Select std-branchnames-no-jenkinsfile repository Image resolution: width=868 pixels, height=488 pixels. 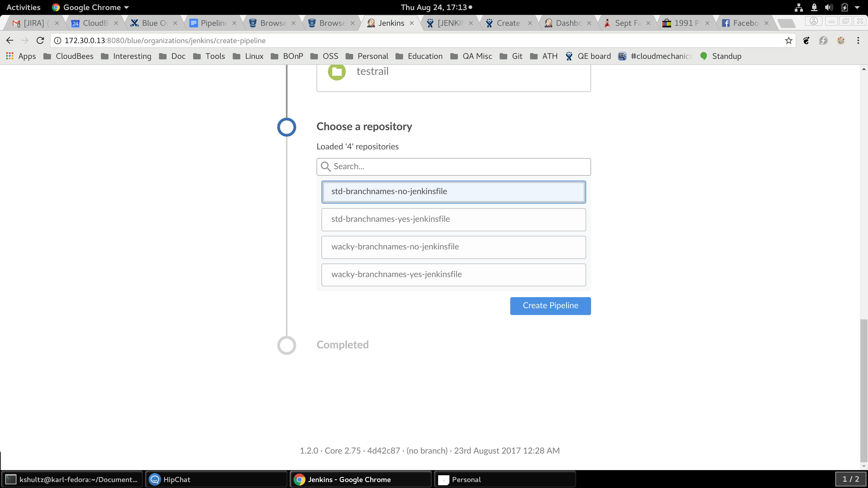(x=453, y=192)
